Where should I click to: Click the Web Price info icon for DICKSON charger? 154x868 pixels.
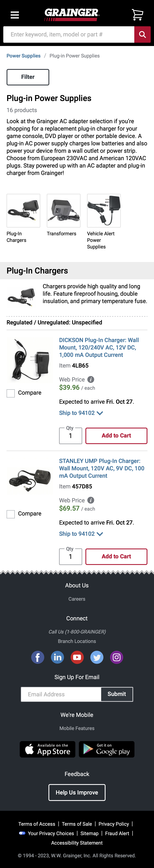coord(91,379)
